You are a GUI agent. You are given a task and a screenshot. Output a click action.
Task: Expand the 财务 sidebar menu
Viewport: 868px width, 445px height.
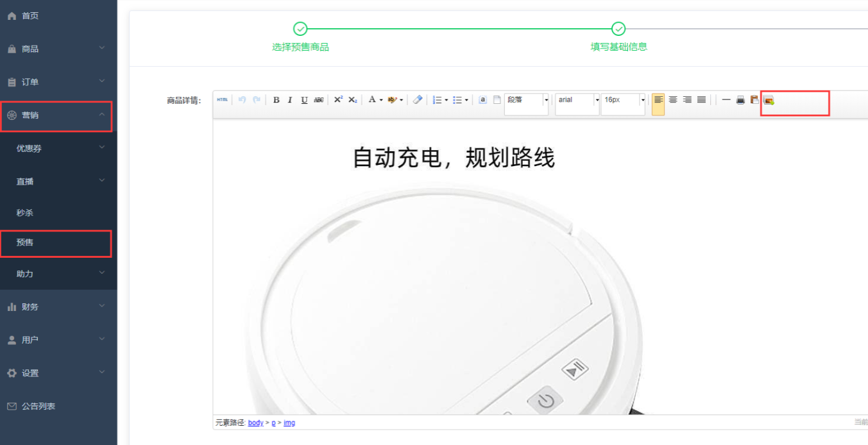[58, 306]
